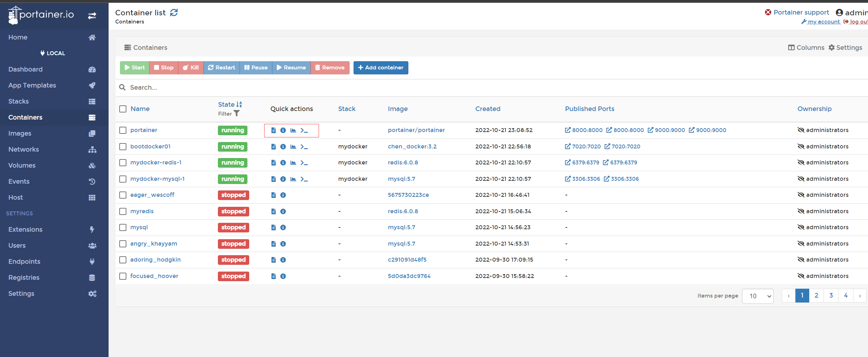Open first 8000:8000 published port link

click(x=584, y=130)
